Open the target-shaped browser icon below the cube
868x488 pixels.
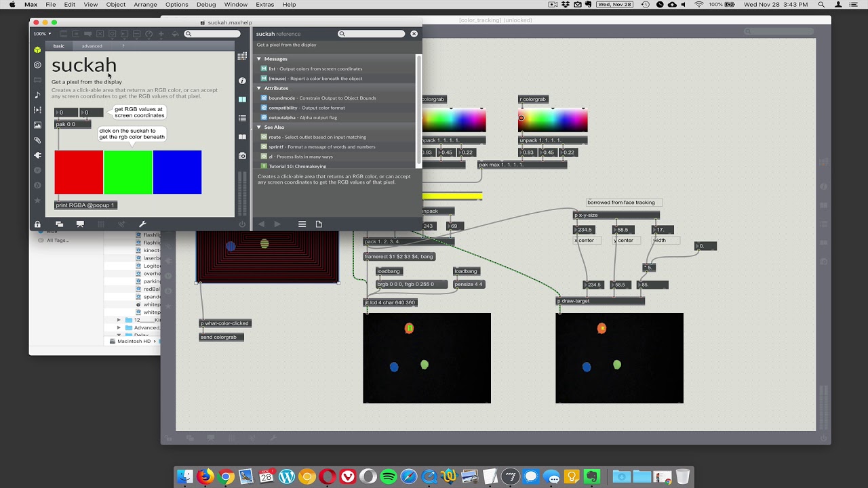pos(37,65)
